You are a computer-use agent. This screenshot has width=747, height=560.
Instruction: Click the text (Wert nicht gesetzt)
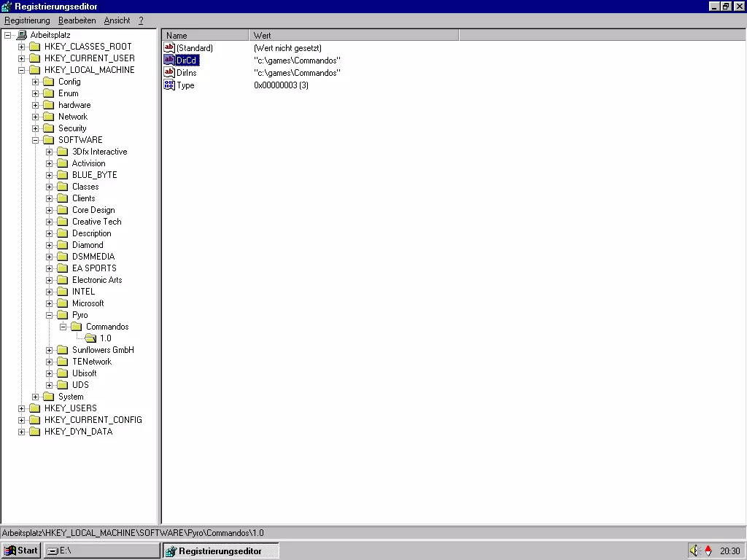point(287,48)
